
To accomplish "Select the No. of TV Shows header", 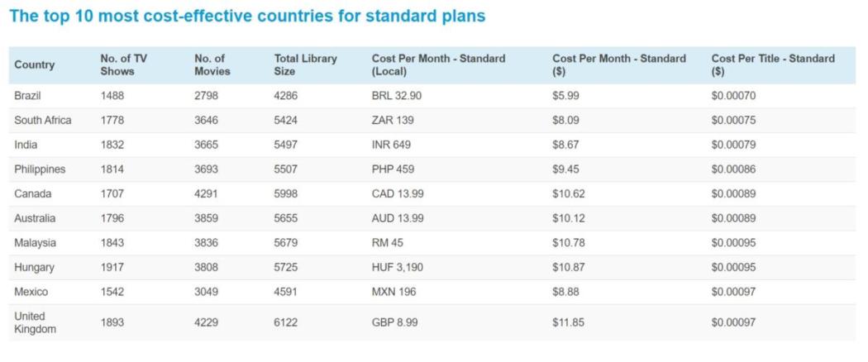I will (x=123, y=64).
